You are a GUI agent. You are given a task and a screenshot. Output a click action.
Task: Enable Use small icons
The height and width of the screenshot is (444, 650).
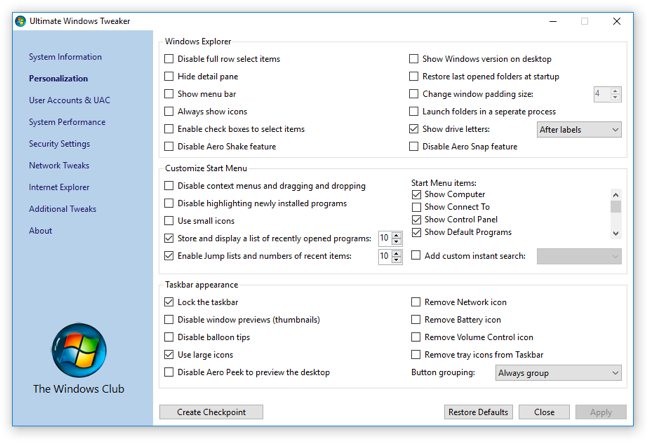pos(169,221)
